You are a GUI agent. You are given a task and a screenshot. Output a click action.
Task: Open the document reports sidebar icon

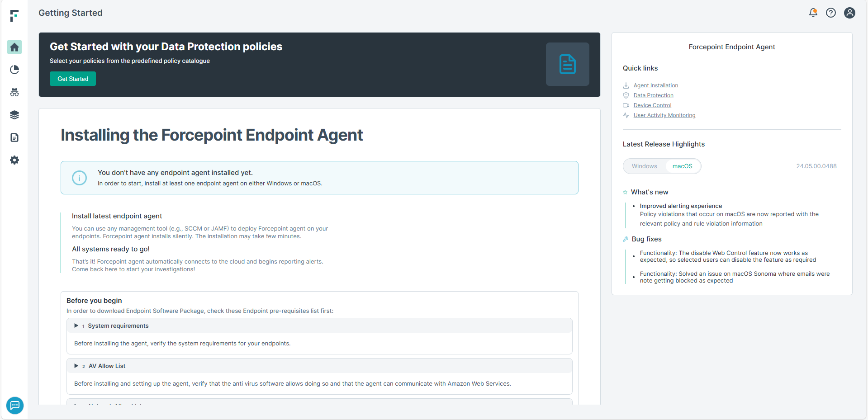pos(14,137)
